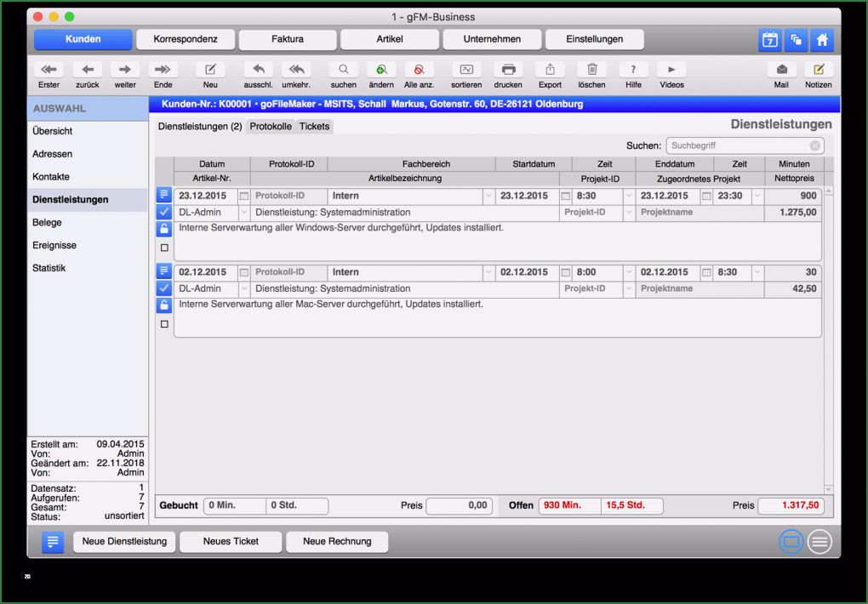
Task: Toggle lock icon on 02.12.2015 entry
Action: click(x=164, y=305)
